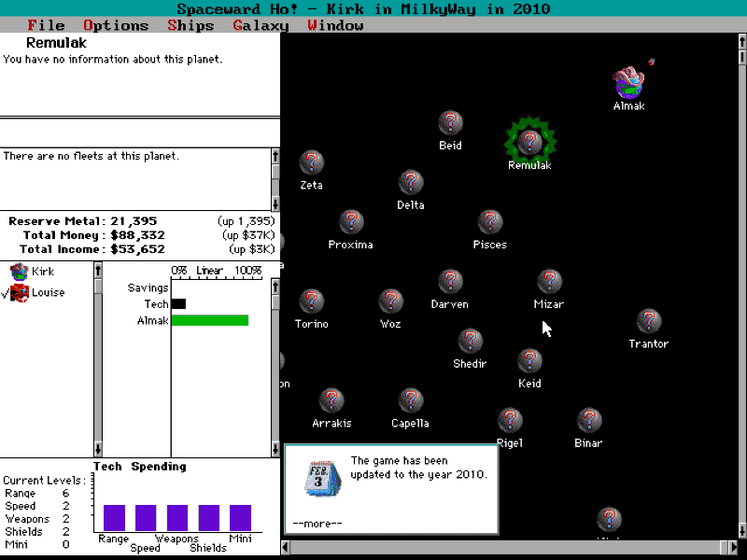Select the unknown planet Pisces
The image size is (747, 560).
click(x=489, y=222)
